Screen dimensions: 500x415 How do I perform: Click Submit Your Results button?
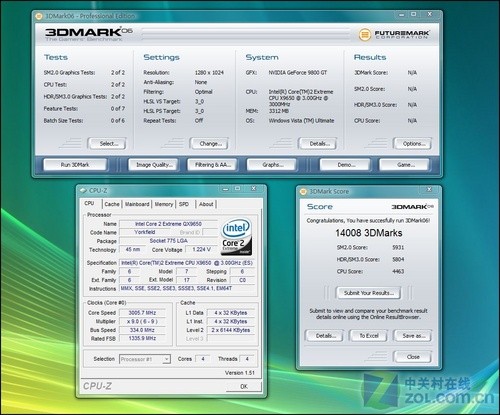coord(368,293)
